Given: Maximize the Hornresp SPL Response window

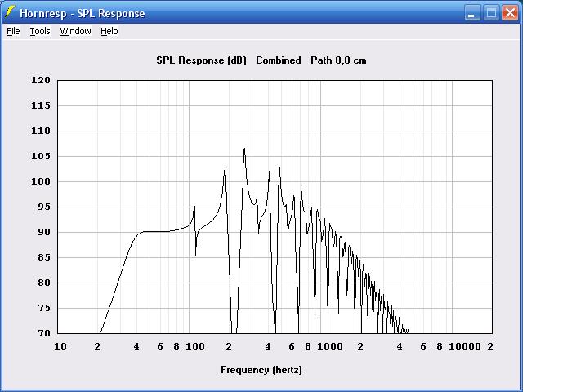Looking at the screenshot, I should pyautogui.click(x=491, y=13).
